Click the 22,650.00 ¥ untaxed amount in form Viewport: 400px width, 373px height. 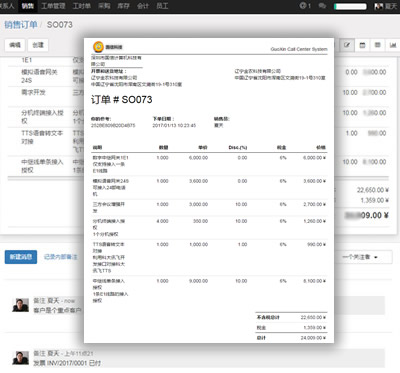coord(373,190)
